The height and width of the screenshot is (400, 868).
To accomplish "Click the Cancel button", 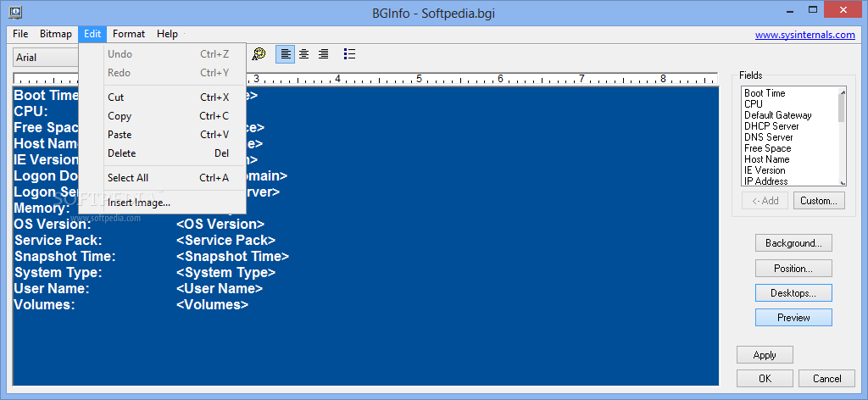I will [826, 379].
